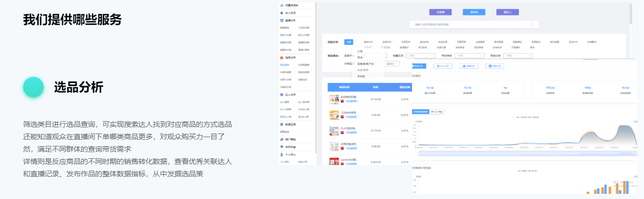Click the ¥99.00 price cell
644x199 pixels.
click(375, 115)
